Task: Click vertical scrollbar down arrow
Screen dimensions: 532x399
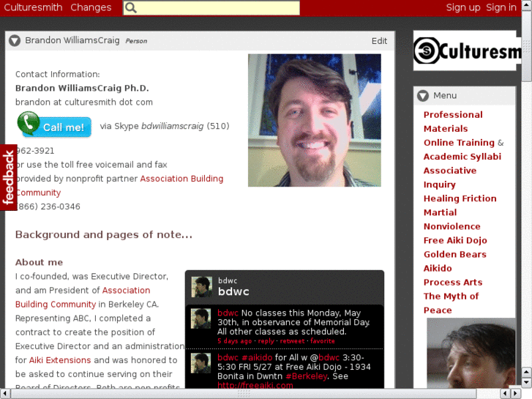Action: point(527,383)
